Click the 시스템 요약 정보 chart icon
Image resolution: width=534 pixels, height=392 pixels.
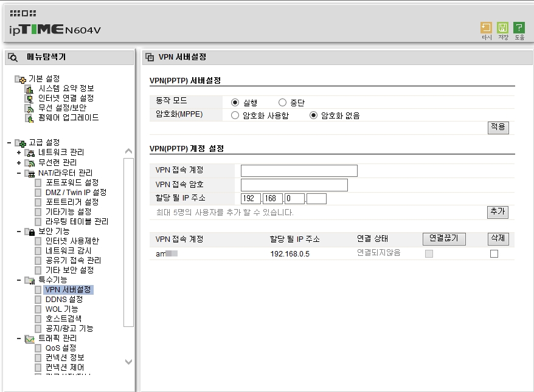pos(30,89)
